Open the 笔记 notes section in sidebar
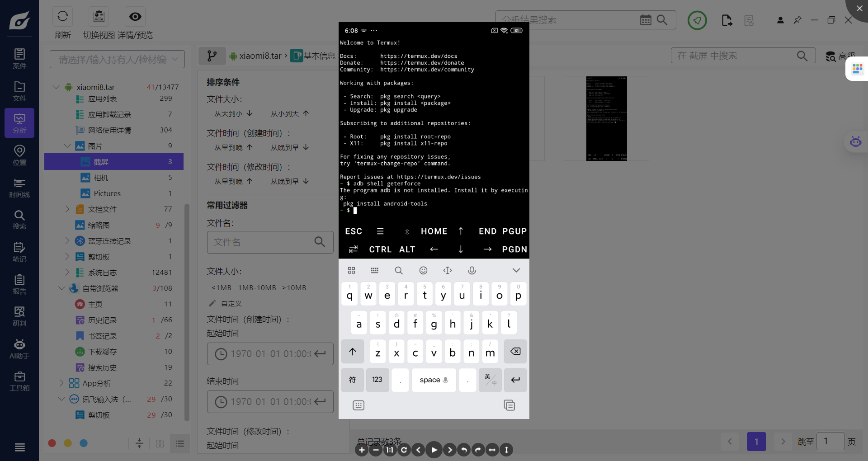Viewport: 868px width, 461px height. tap(19, 252)
